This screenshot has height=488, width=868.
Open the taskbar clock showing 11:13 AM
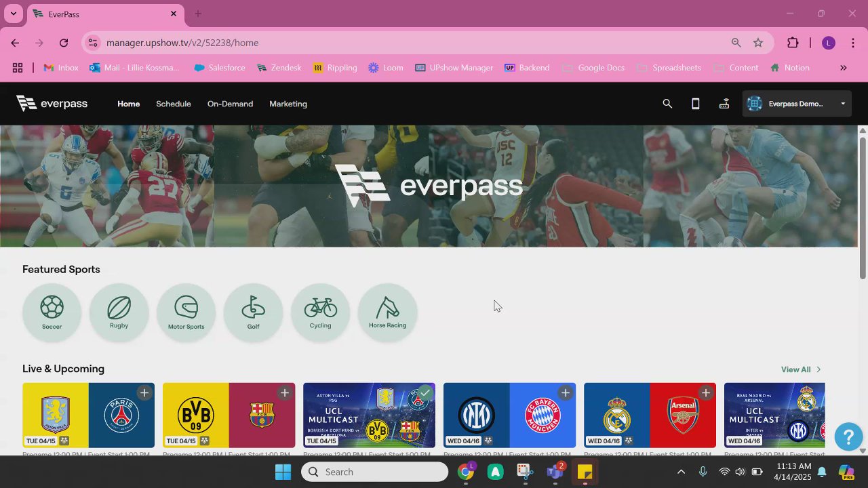pos(793,472)
